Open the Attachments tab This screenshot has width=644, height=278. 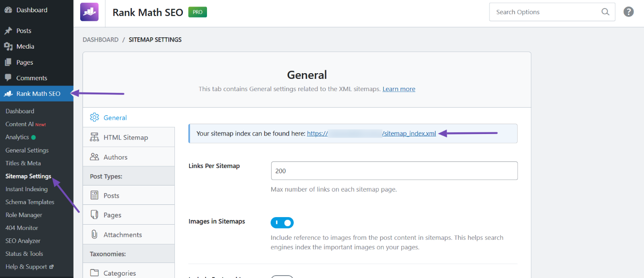pos(129,235)
